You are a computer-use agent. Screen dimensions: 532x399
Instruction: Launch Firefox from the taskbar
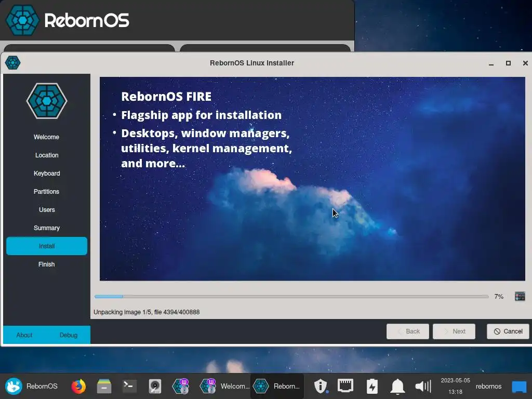point(78,386)
